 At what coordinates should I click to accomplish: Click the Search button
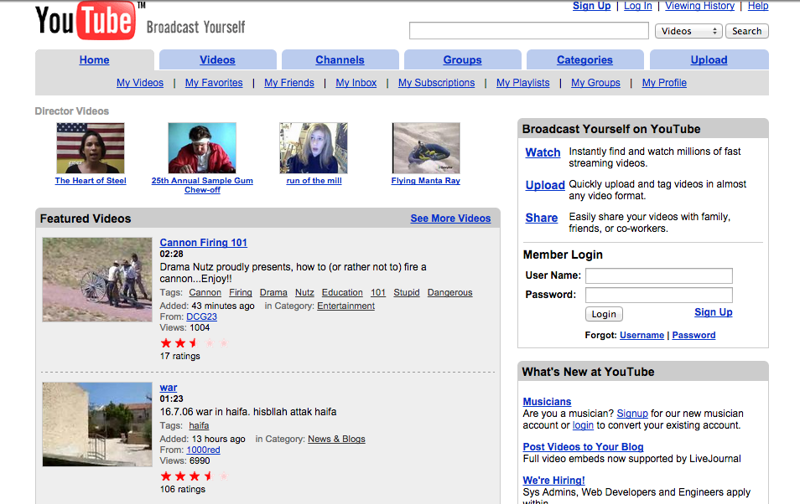coord(746,31)
